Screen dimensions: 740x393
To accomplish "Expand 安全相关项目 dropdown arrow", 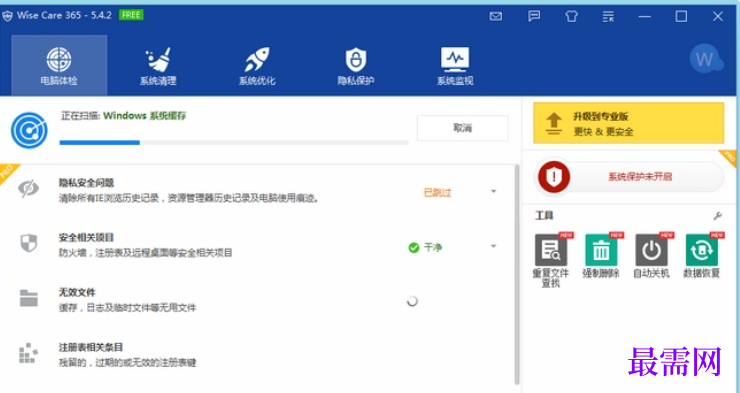I will [x=493, y=246].
